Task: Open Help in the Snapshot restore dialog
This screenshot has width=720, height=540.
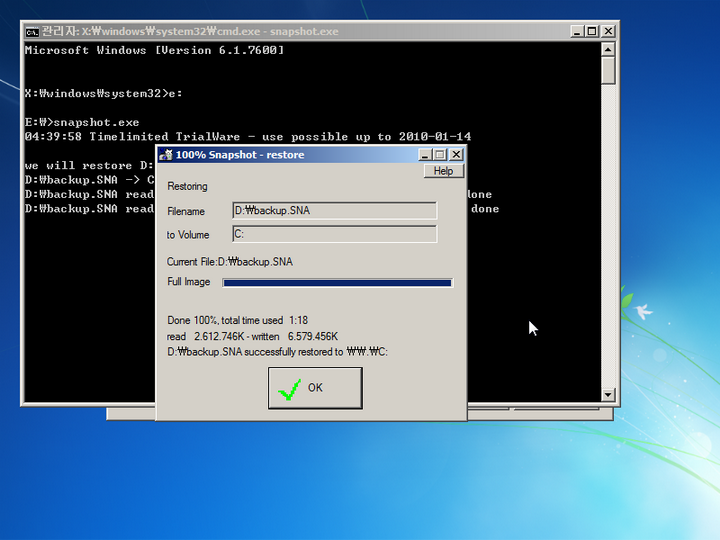Action: (443, 171)
